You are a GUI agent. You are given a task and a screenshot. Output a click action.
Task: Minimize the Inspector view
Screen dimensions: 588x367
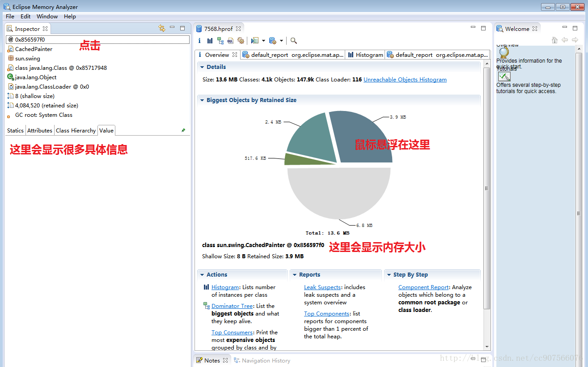coord(172,28)
